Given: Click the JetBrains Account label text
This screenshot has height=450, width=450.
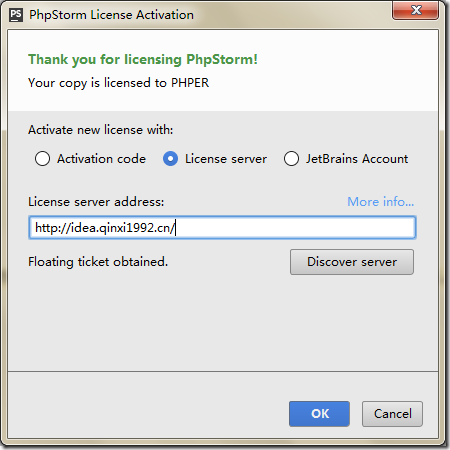Looking at the screenshot, I should (357, 159).
